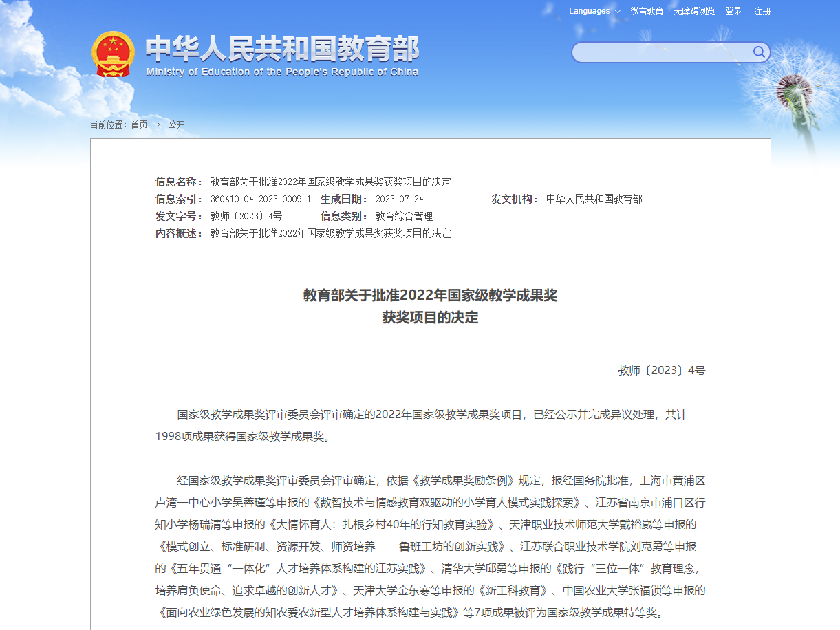Open the 微言教育 link
840x630 pixels.
tap(647, 11)
